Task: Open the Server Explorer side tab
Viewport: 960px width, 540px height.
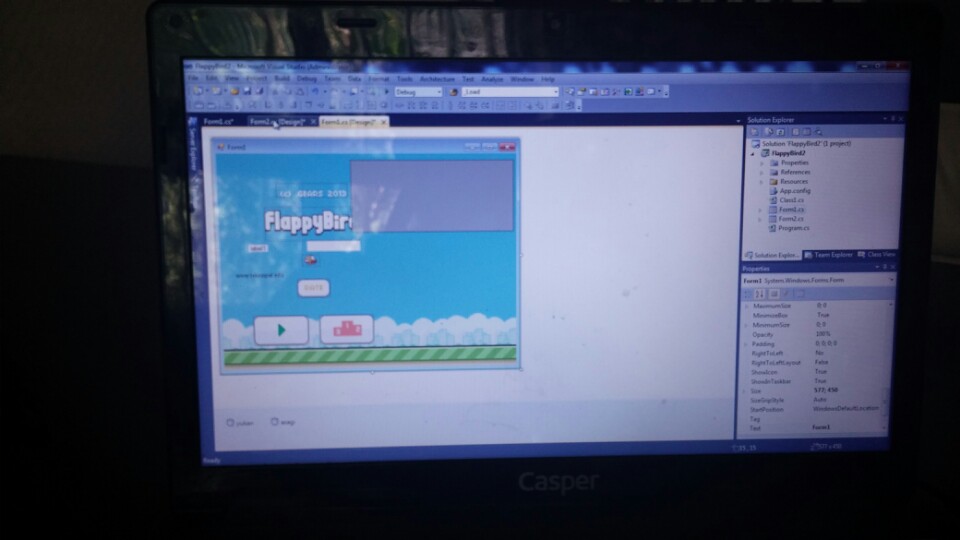Action: 192,144
